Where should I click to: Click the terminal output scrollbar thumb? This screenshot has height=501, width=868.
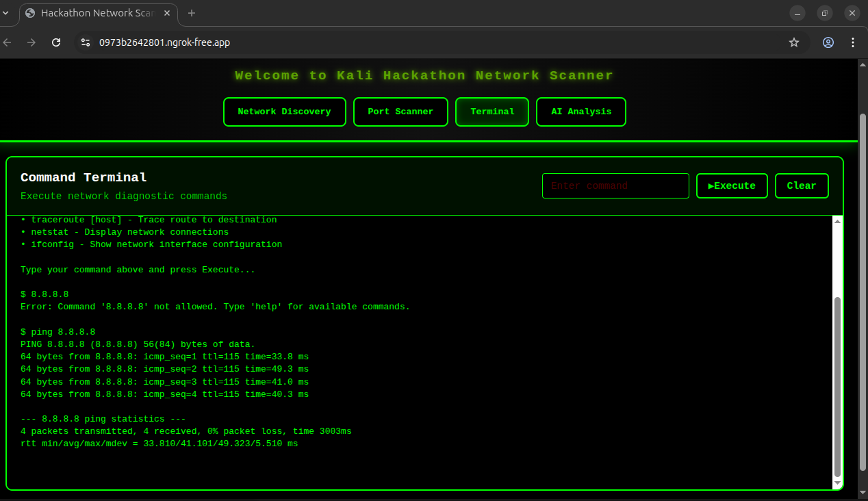pos(837,387)
